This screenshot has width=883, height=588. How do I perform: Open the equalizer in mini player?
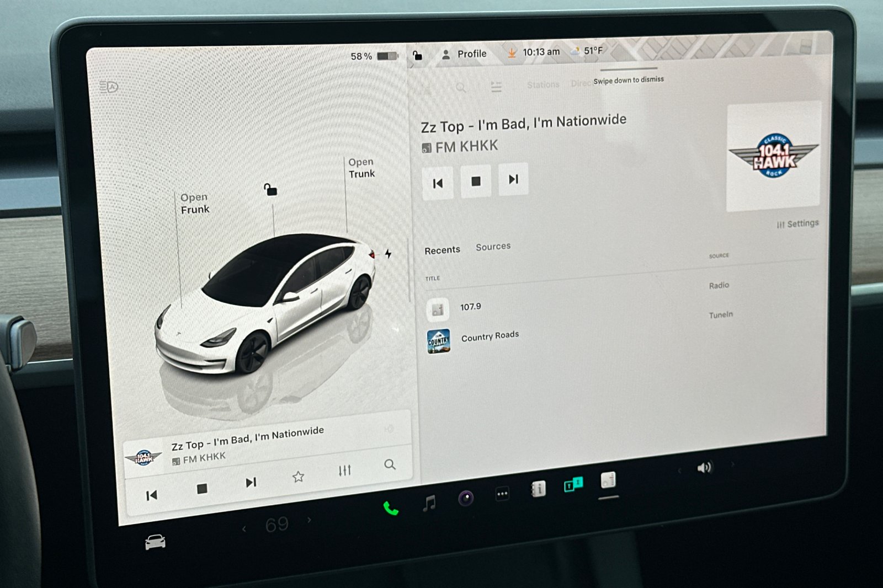[x=344, y=471]
